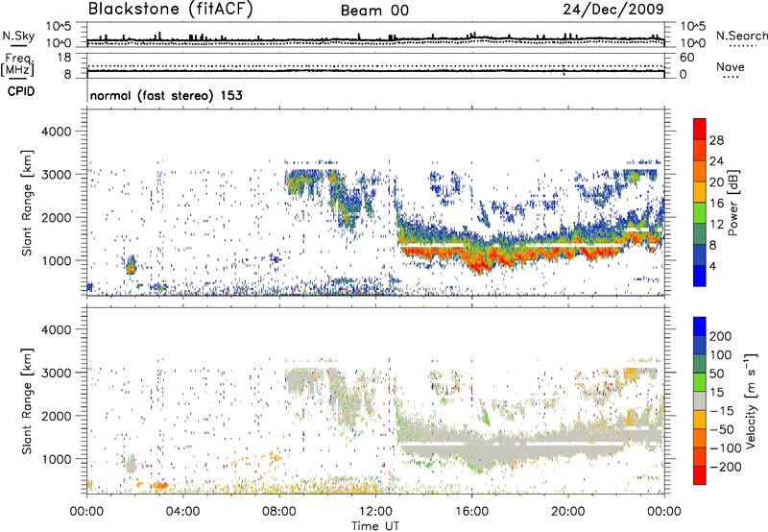
Task: Click the '3000' tick on velocity panel
Action: tap(56, 373)
